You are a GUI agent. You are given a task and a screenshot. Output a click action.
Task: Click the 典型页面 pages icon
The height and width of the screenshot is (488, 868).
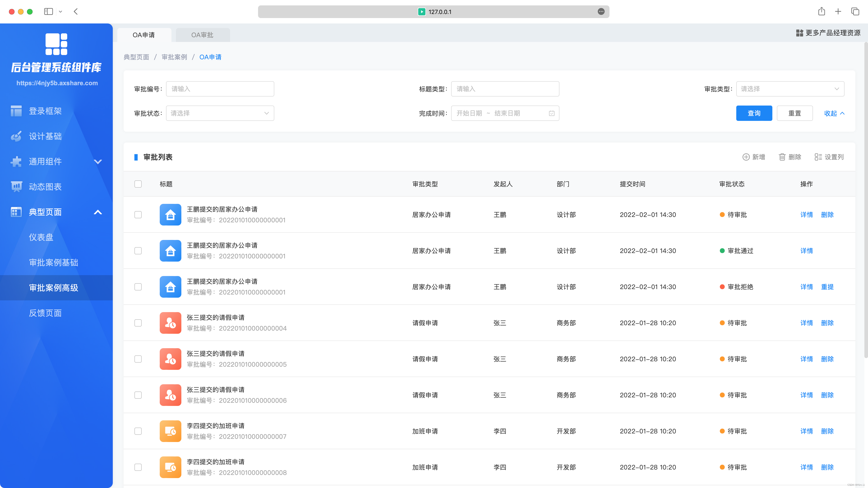pos(16,212)
